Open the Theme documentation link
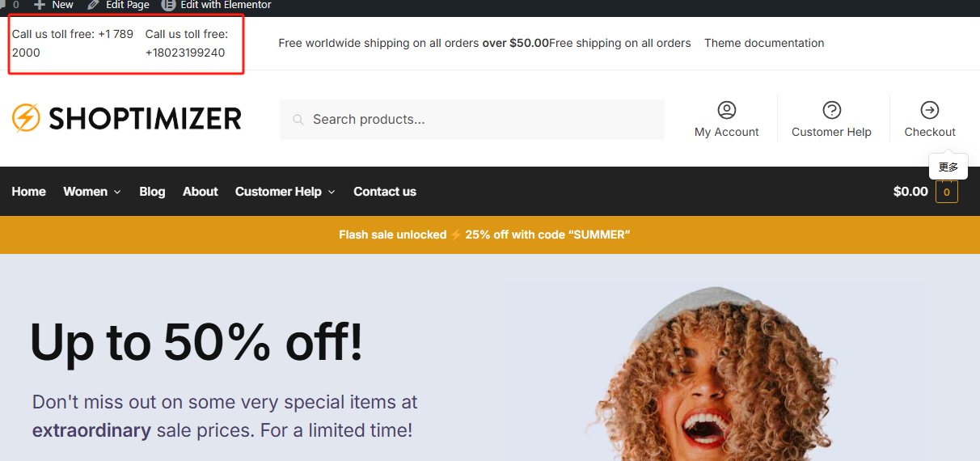The height and width of the screenshot is (461, 980). coord(764,43)
